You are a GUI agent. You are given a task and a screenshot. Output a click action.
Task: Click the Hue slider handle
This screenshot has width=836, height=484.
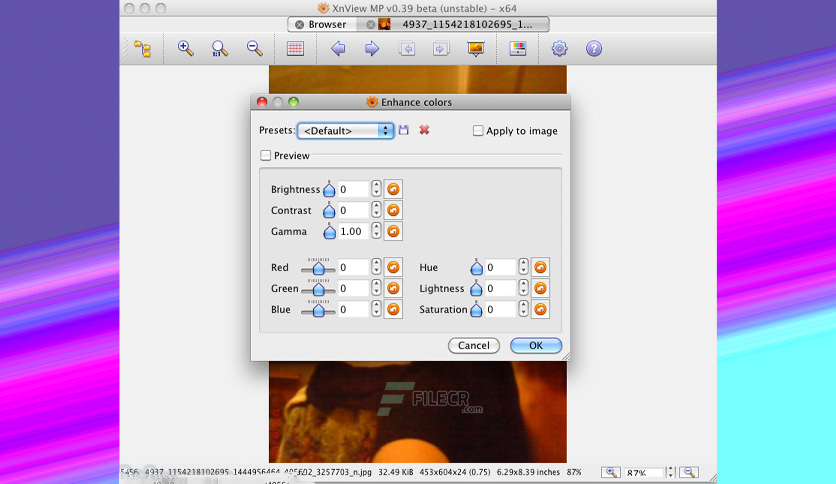coord(476,267)
